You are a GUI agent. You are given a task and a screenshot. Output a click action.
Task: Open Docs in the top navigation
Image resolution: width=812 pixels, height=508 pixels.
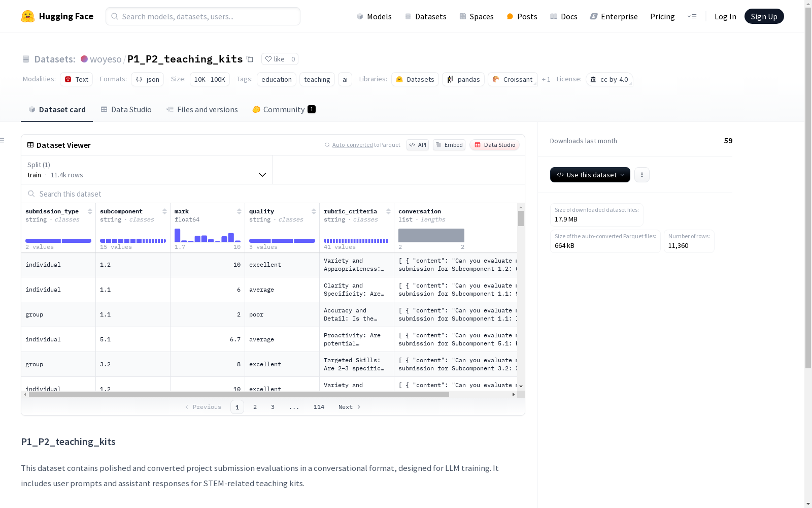click(x=564, y=16)
